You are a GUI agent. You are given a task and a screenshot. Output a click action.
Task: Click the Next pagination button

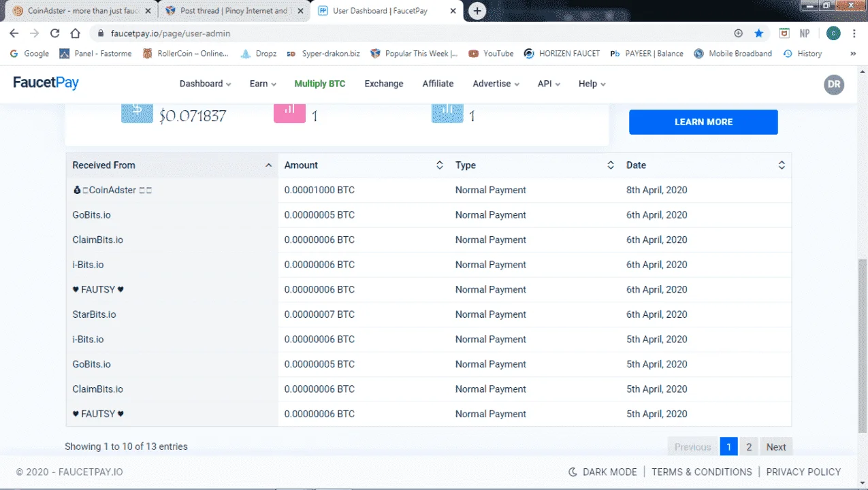point(776,447)
